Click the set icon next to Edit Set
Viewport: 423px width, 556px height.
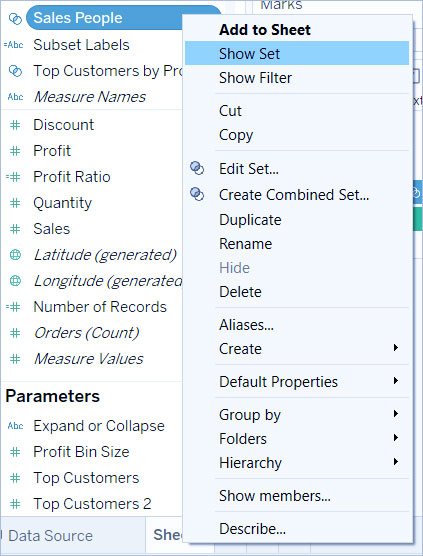click(x=197, y=168)
